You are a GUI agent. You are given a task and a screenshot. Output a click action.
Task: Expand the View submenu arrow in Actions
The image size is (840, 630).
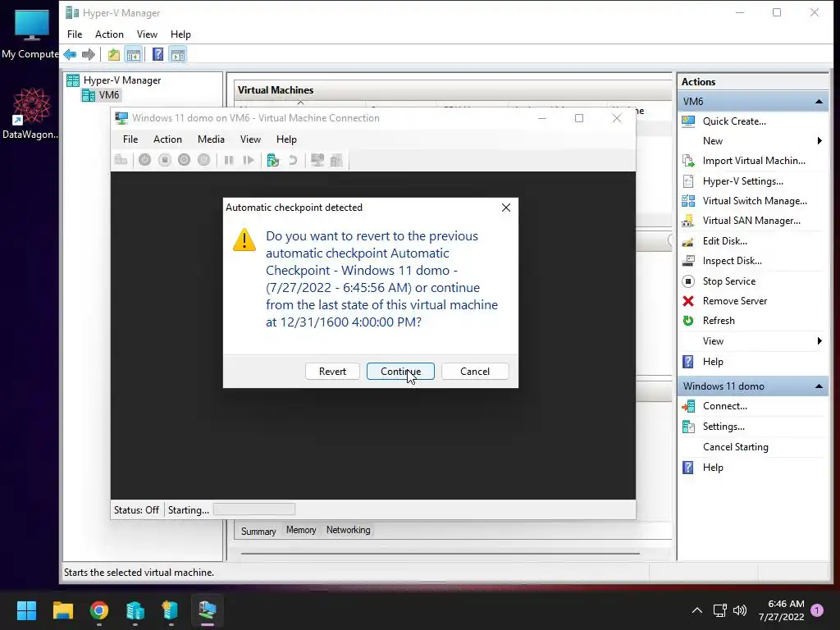[x=819, y=341]
